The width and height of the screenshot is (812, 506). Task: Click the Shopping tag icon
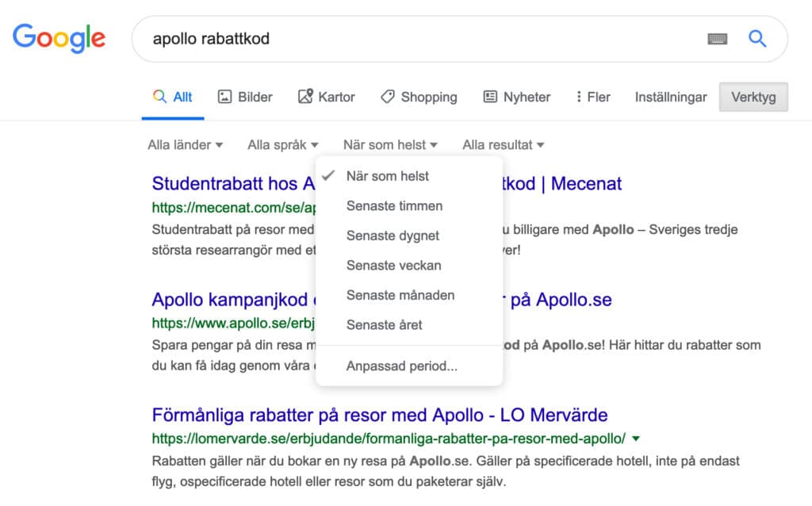(388, 97)
